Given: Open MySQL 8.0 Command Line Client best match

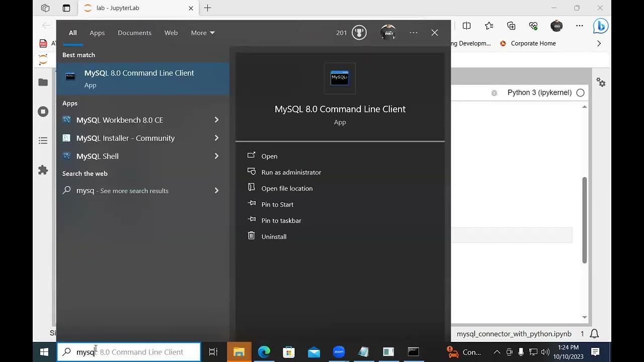Looking at the screenshot, I should tap(143, 78).
